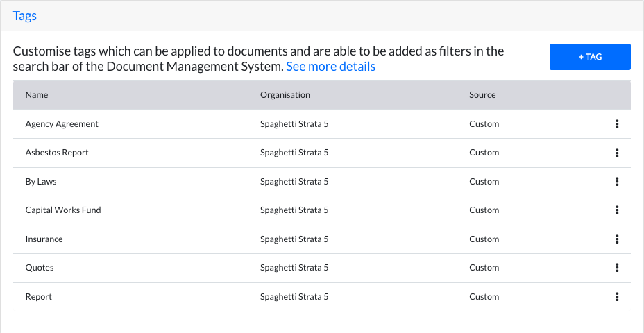Open the three-dot menu for Report row
644x333 pixels.
(x=617, y=296)
